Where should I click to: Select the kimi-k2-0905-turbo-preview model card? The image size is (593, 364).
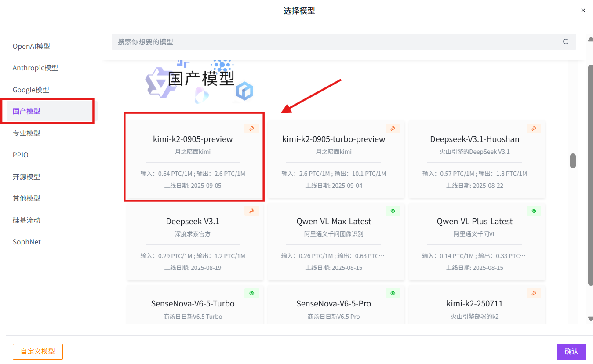pyautogui.click(x=336, y=159)
